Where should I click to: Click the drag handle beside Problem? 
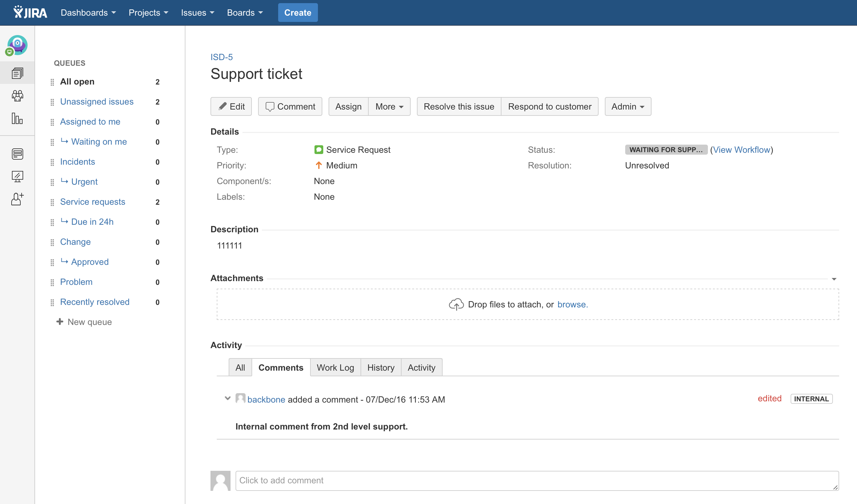(52, 282)
